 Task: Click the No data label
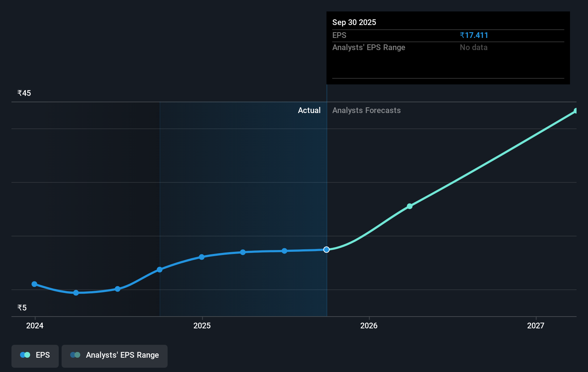tap(473, 47)
